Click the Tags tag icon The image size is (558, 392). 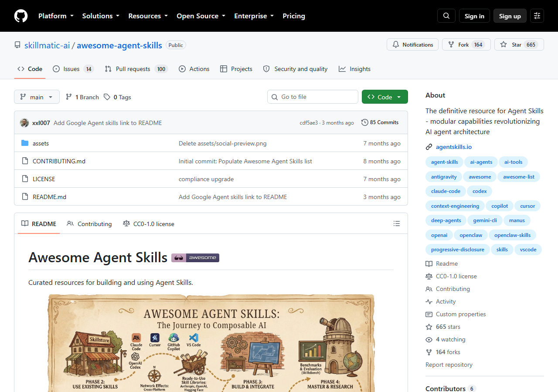tap(107, 97)
